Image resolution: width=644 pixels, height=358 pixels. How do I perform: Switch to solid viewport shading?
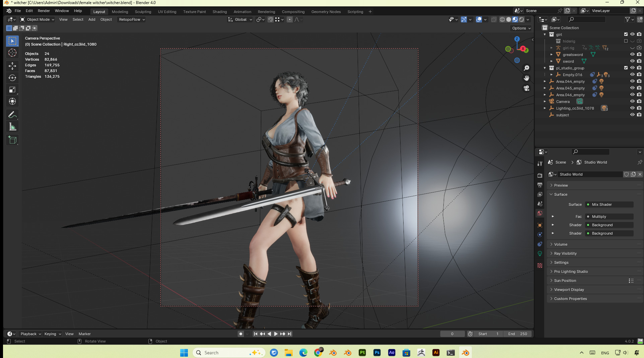point(509,19)
